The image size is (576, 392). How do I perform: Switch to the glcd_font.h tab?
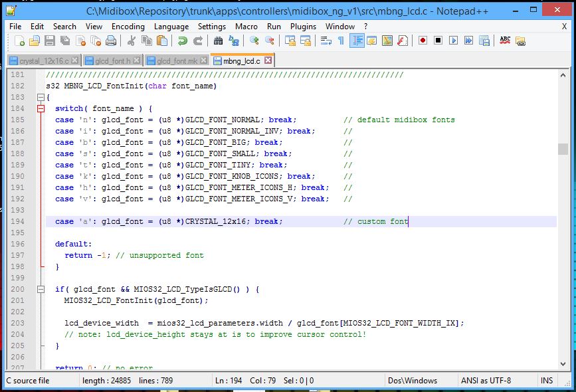click(x=112, y=61)
